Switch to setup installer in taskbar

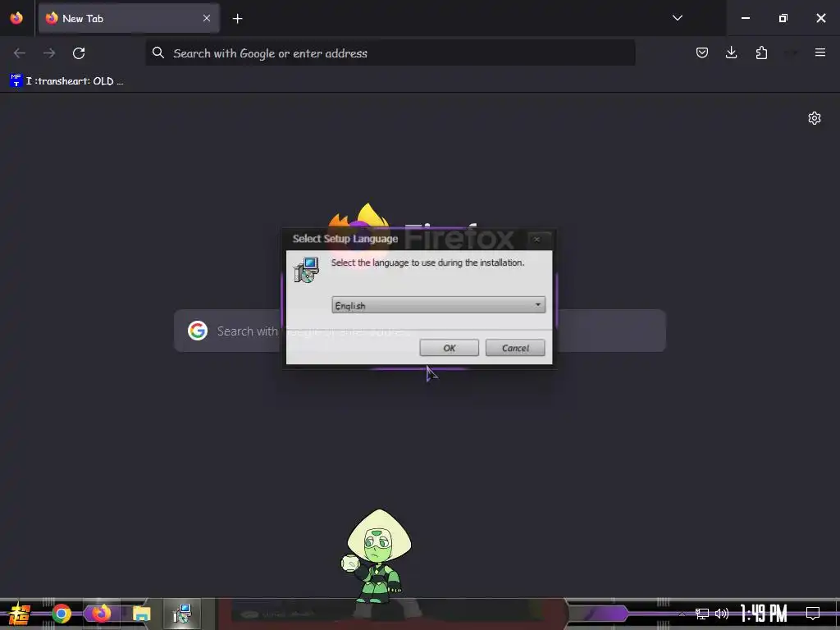182,614
